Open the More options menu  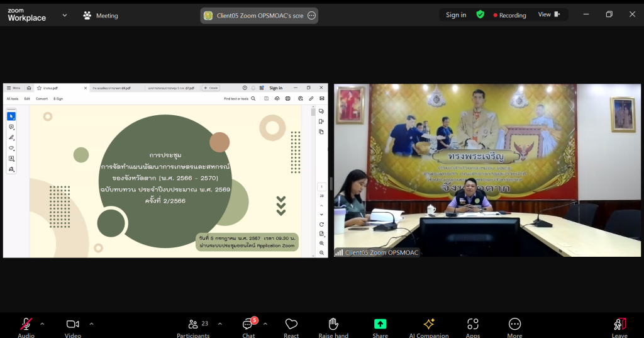coord(514,328)
